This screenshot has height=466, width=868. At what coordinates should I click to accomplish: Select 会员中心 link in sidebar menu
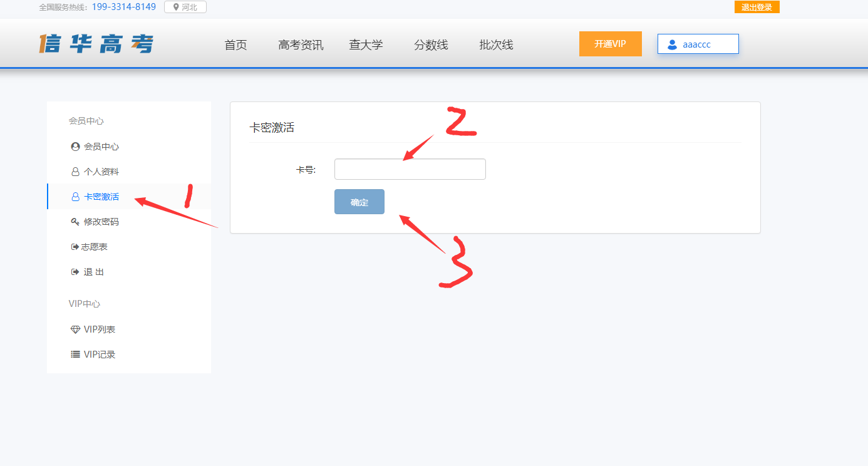[x=101, y=147]
